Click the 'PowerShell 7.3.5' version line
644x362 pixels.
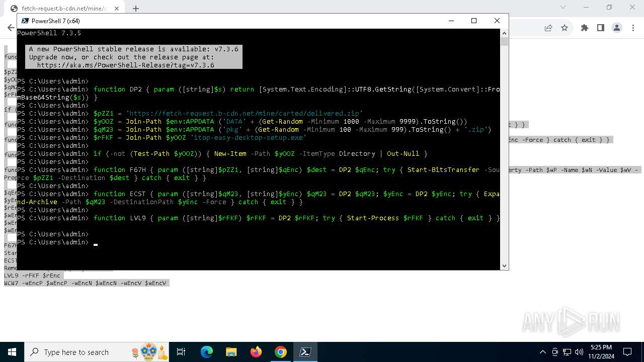click(x=49, y=33)
